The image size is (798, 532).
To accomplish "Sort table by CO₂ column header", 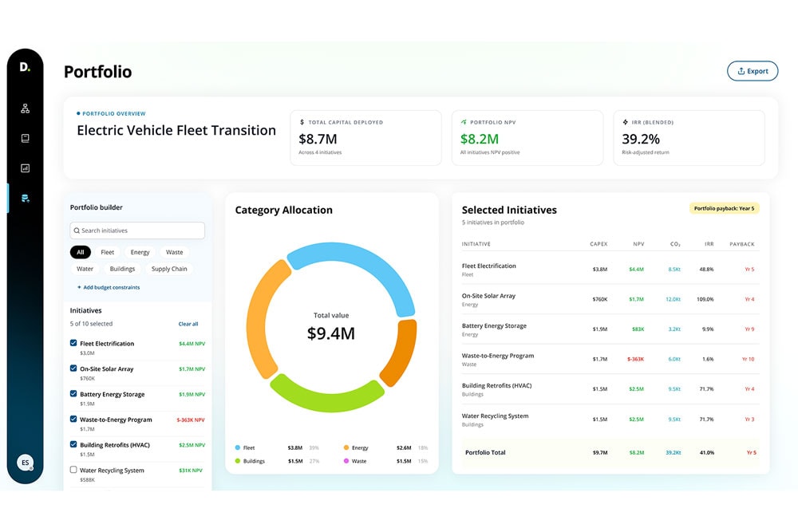I will point(675,244).
